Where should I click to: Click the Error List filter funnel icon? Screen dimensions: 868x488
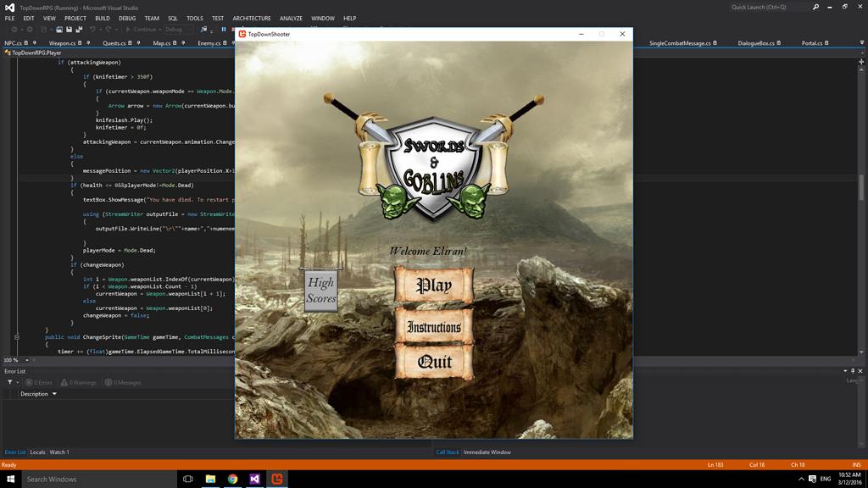coord(10,382)
